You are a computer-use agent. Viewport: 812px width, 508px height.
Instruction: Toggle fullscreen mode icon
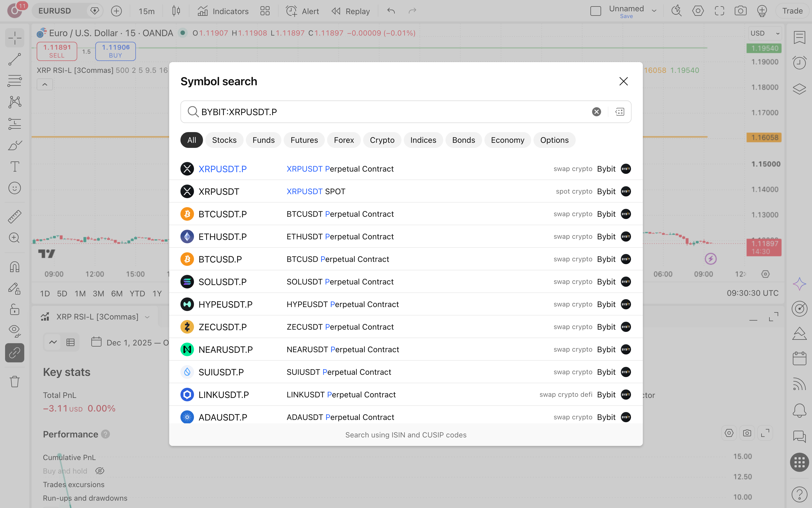[x=720, y=11]
